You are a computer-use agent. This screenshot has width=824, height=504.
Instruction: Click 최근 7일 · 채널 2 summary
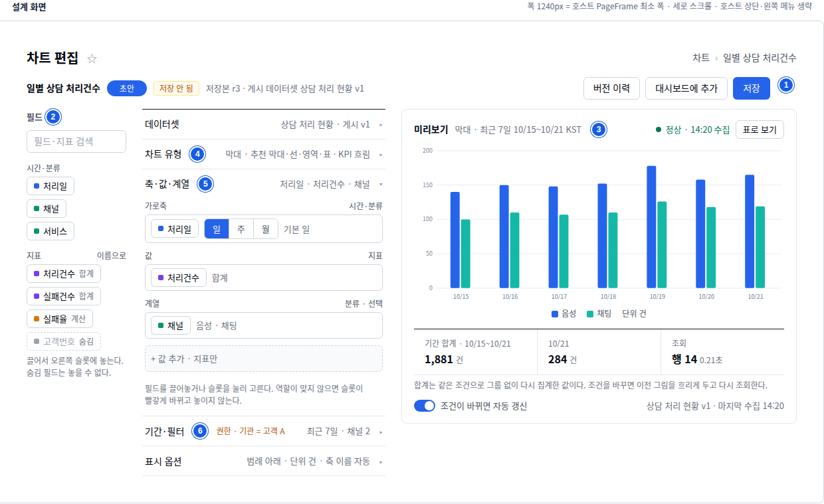click(338, 432)
